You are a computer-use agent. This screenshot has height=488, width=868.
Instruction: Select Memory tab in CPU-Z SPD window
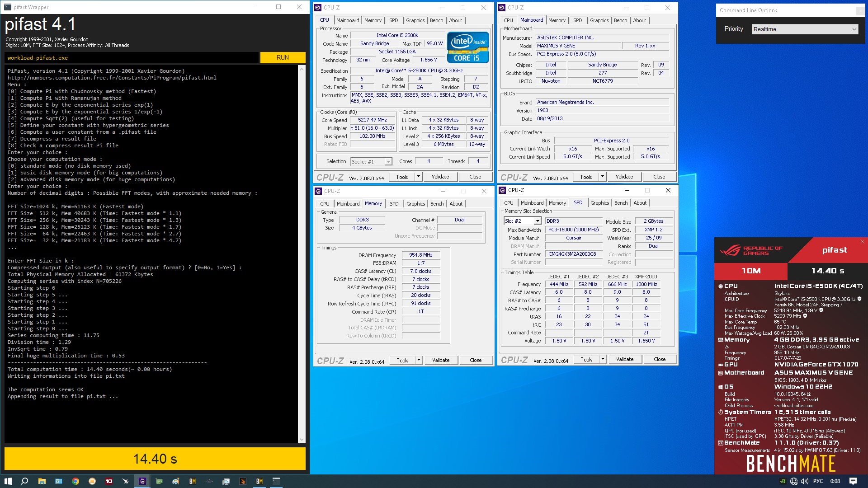point(557,203)
